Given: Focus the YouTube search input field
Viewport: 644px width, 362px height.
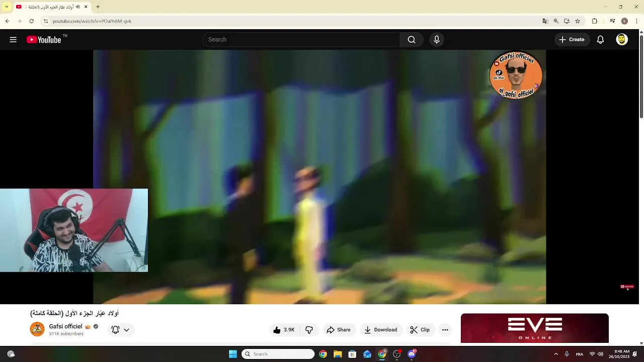Looking at the screenshot, I should click(301, 40).
